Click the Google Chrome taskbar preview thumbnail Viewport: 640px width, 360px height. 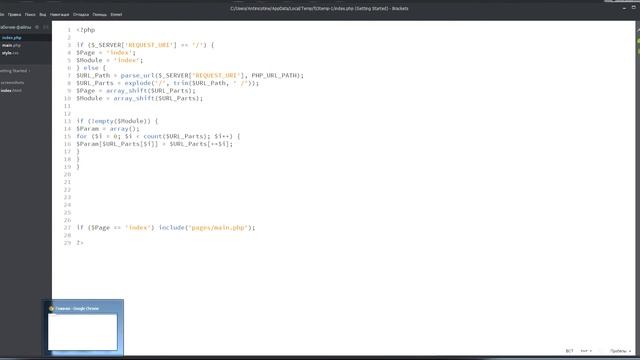[82, 332]
